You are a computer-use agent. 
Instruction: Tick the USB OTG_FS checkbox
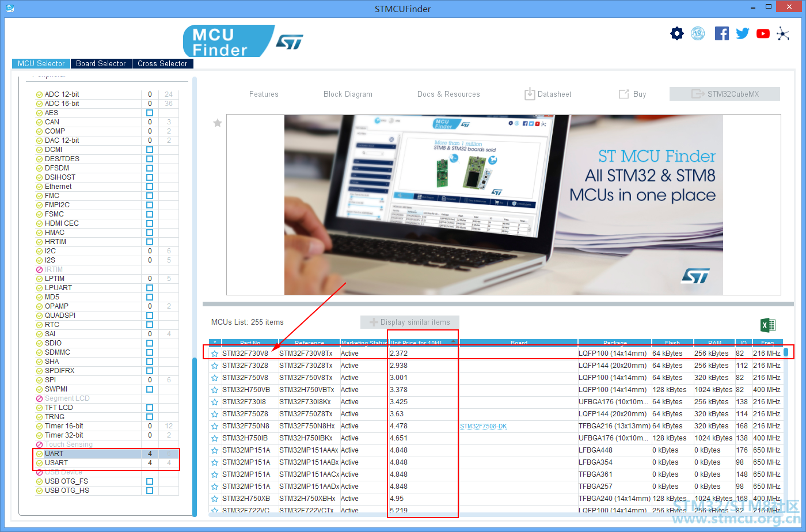(x=150, y=481)
